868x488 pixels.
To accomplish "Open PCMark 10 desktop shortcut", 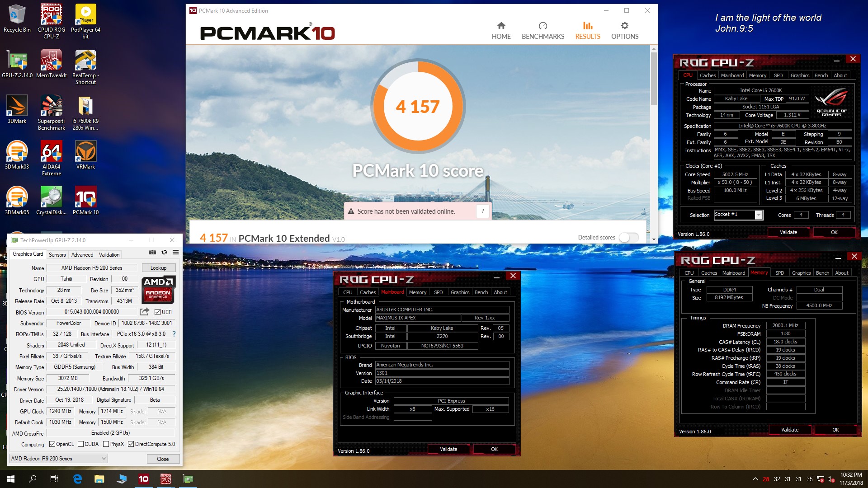I will point(85,201).
